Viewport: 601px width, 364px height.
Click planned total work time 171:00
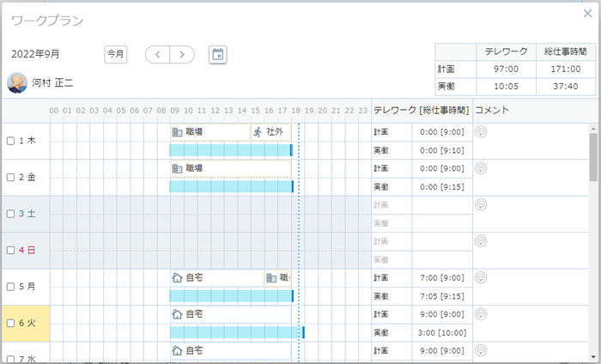click(566, 69)
